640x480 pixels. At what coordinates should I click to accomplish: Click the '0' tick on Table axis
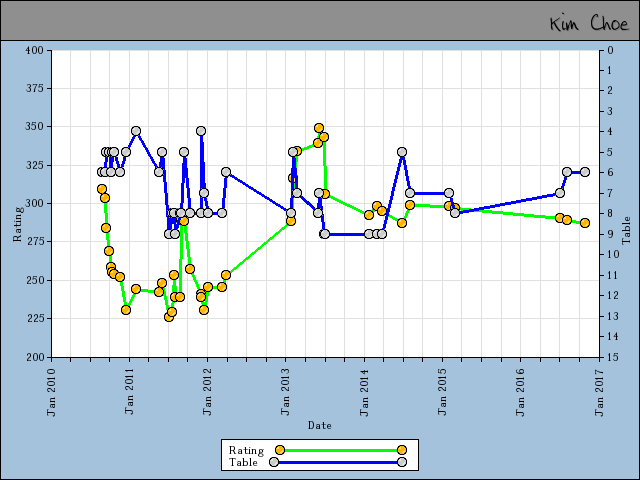(x=611, y=50)
